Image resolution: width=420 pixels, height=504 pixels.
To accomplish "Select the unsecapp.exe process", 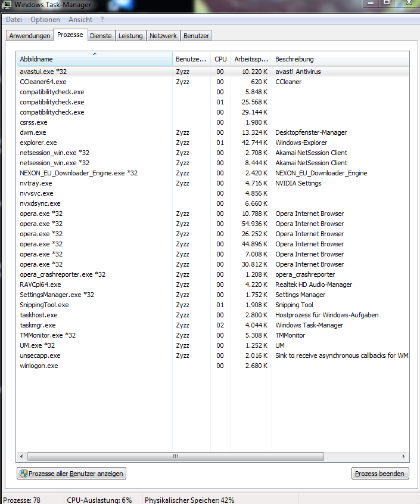I will coord(213,355).
